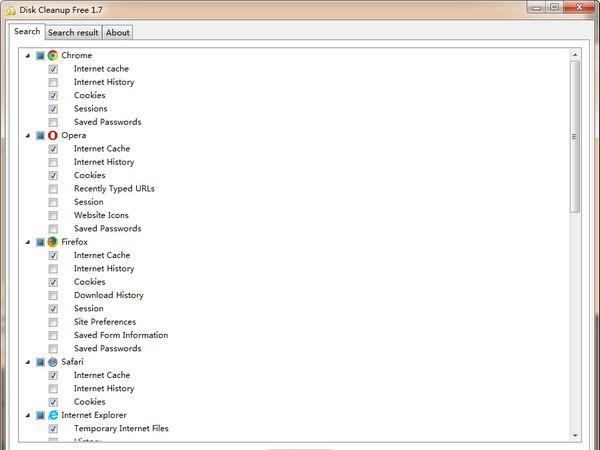
Task: Enable Chrome Saved Passwords checkbox
Action: (53, 122)
